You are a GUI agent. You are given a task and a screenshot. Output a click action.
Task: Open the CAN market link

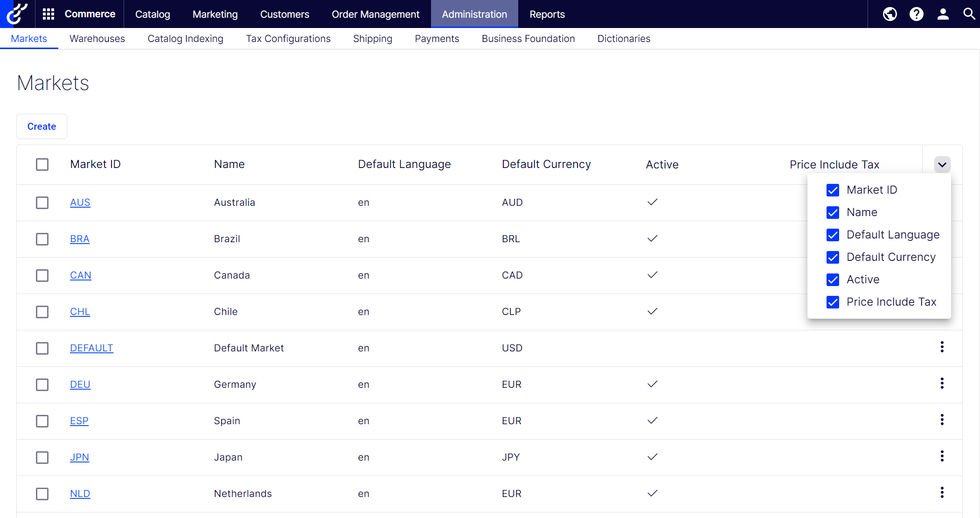81,275
